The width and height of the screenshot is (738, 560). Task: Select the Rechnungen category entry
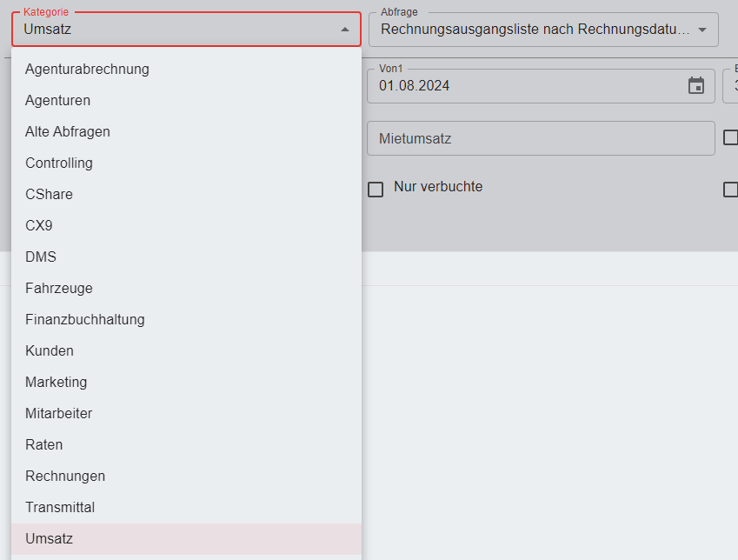65,476
